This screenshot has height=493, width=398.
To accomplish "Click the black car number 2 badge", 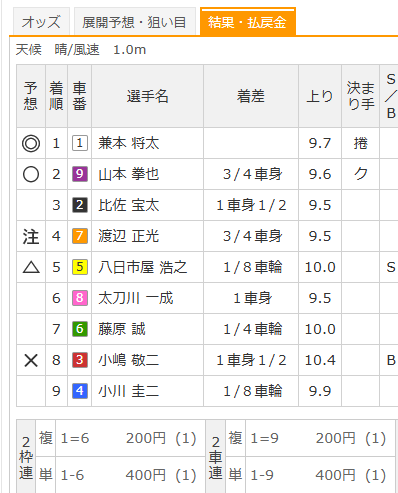I will 80,205.
